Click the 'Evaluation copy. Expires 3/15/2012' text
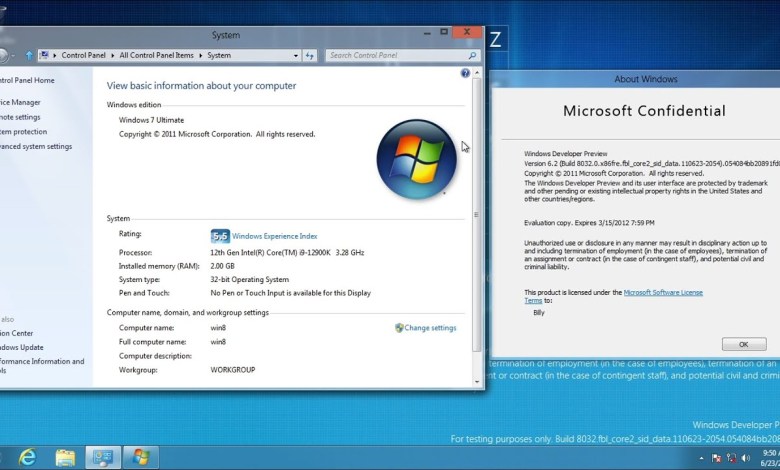 (589, 223)
